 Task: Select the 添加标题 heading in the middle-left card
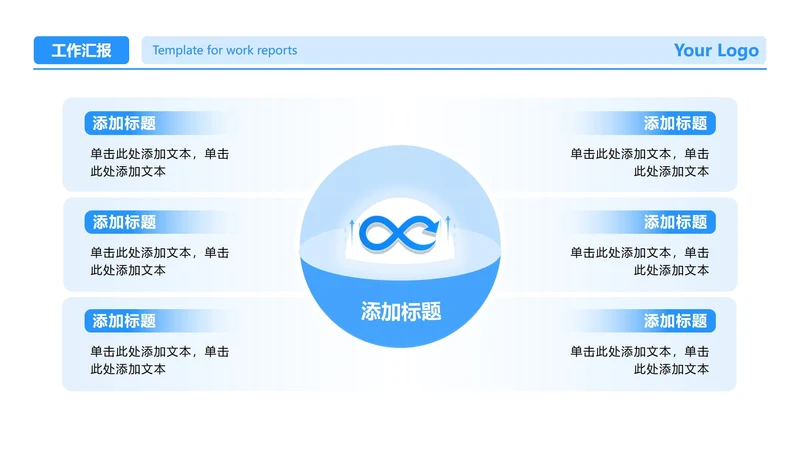[x=124, y=222]
